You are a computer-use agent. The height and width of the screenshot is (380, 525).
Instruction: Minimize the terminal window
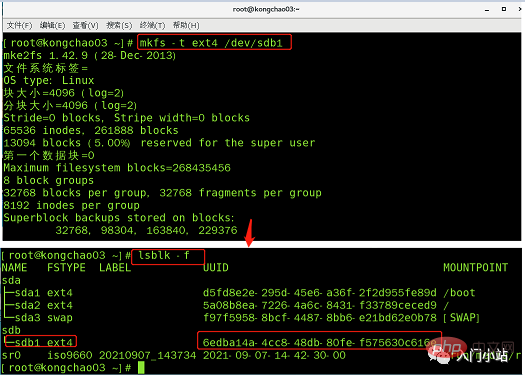pyautogui.click(x=487, y=10)
